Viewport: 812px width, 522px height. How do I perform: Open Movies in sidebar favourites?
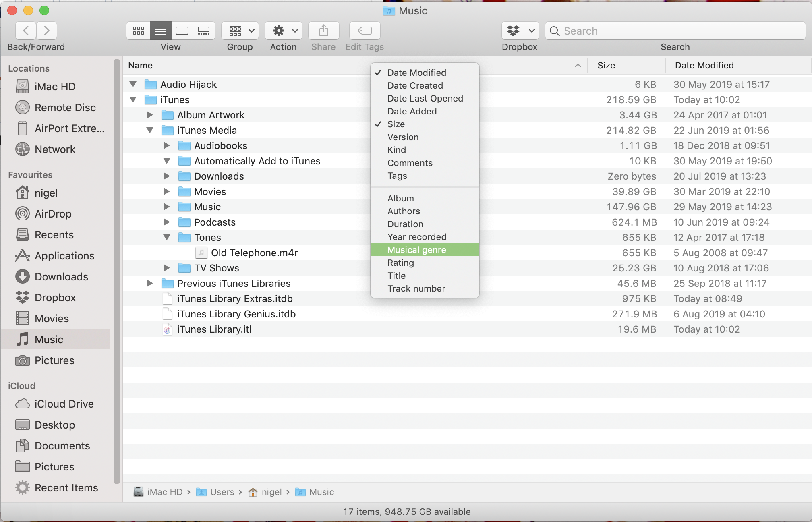click(55, 319)
